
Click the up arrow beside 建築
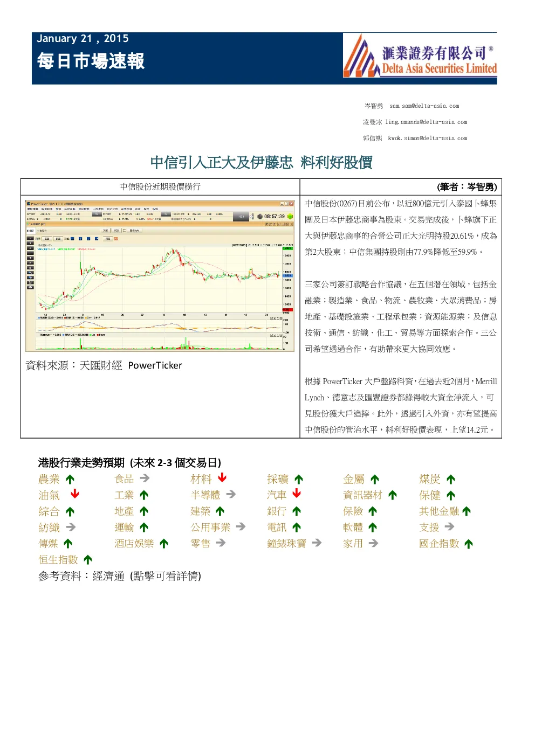[x=220, y=511]
